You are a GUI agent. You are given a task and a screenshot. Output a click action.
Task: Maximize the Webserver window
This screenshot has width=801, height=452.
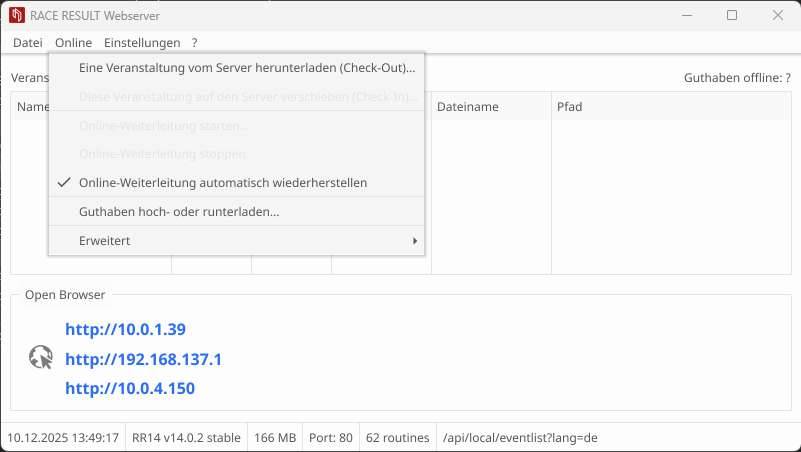coord(732,15)
